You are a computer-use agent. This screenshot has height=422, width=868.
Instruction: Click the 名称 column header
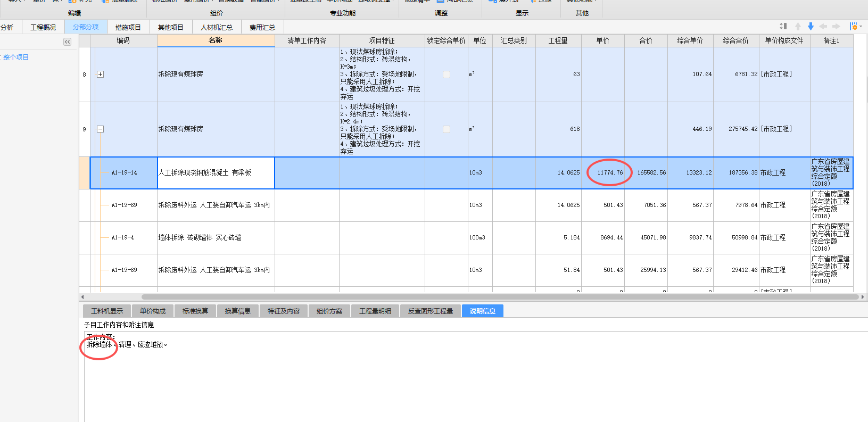(216, 40)
